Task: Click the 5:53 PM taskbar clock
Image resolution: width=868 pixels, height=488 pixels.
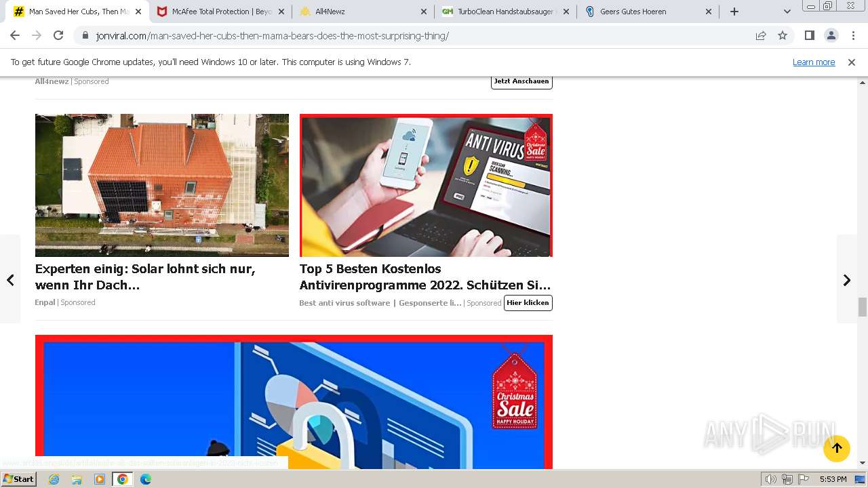Action: (833, 479)
